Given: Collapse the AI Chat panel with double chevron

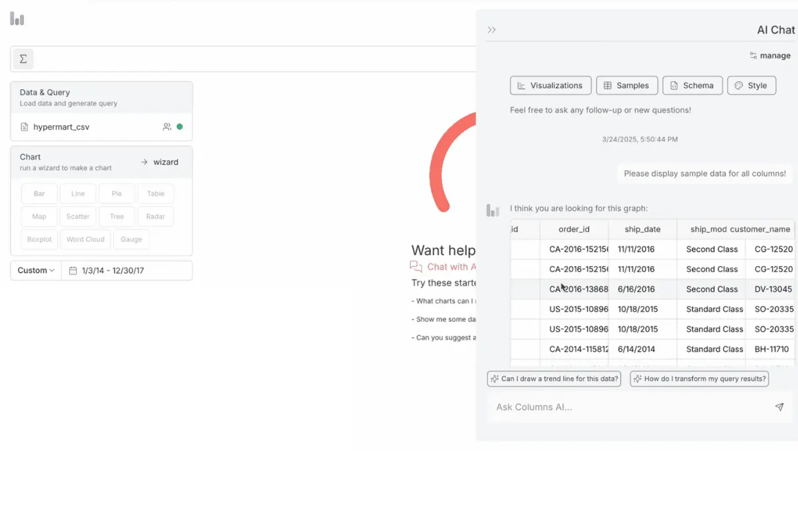Looking at the screenshot, I should pyautogui.click(x=492, y=30).
